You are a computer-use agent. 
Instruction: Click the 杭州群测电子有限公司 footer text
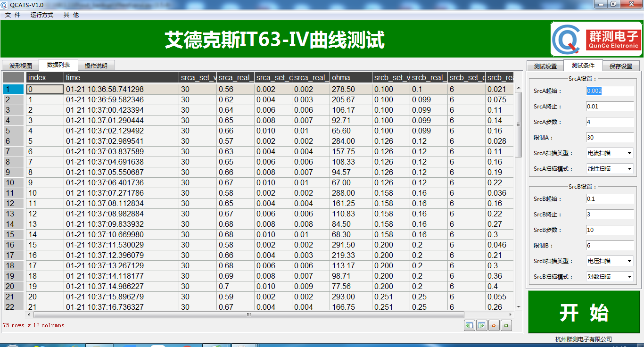[584, 339]
